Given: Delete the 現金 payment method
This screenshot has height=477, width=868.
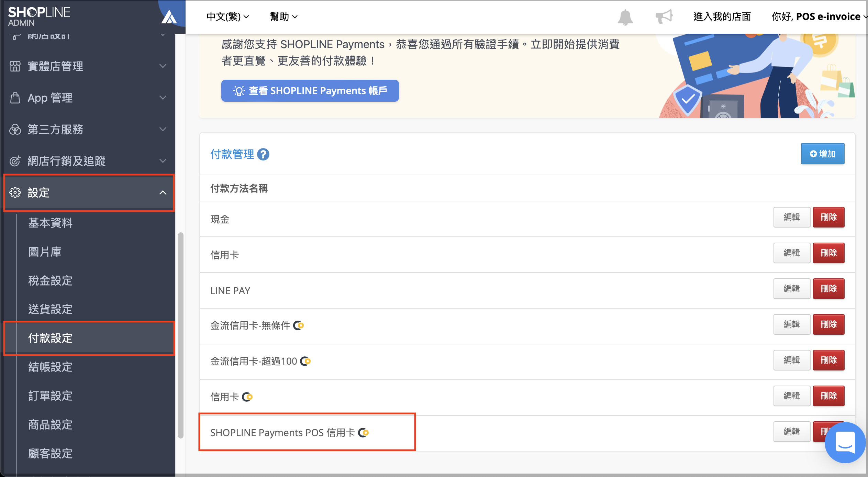Looking at the screenshot, I should [828, 217].
